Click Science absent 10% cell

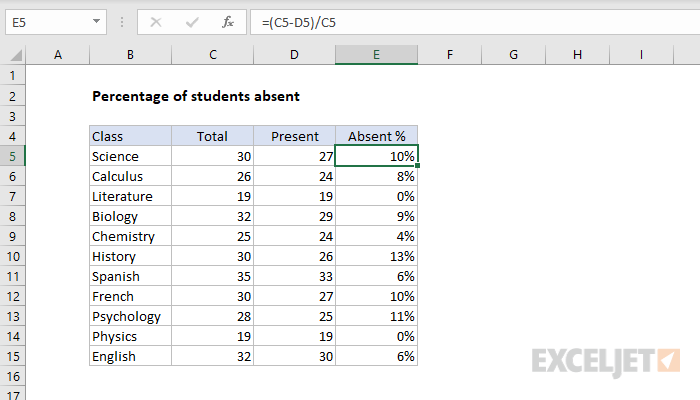[x=376, y=156]
